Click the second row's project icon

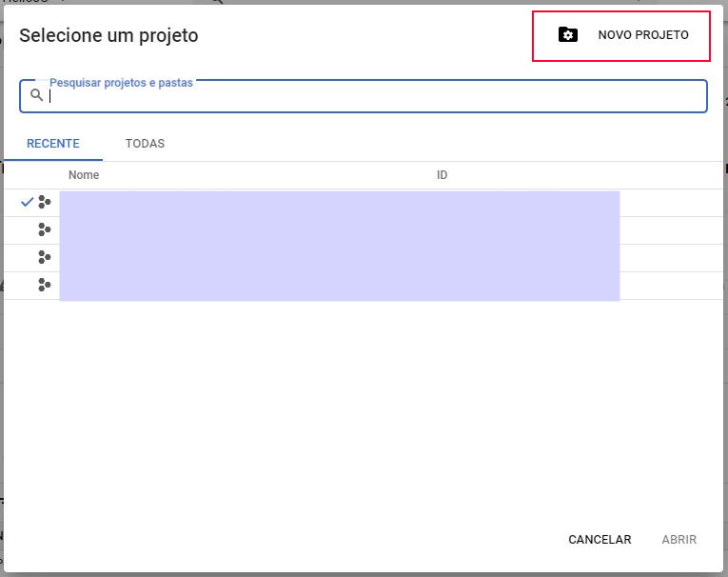[x=44, y=229]
